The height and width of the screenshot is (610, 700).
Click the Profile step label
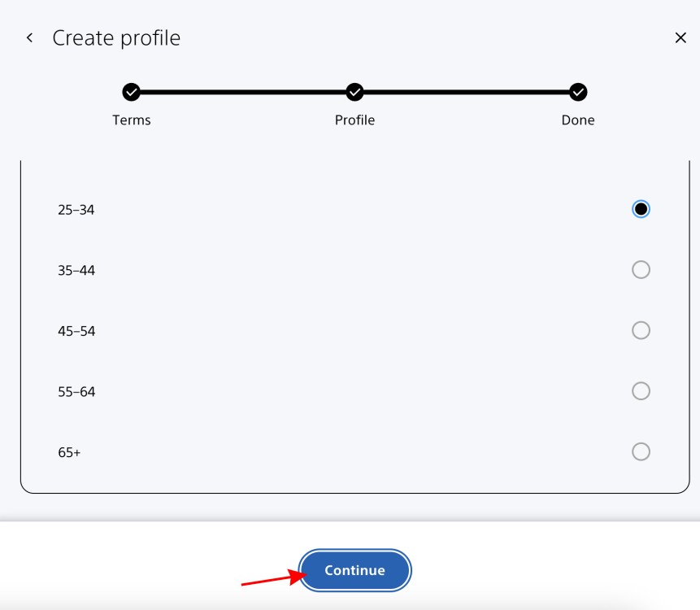pos(354,120)
